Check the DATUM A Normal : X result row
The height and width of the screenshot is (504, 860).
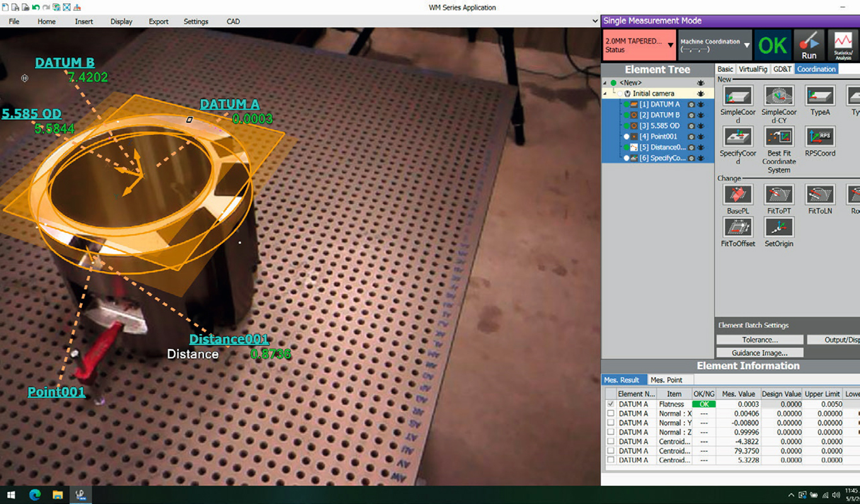tap(610, 413)
